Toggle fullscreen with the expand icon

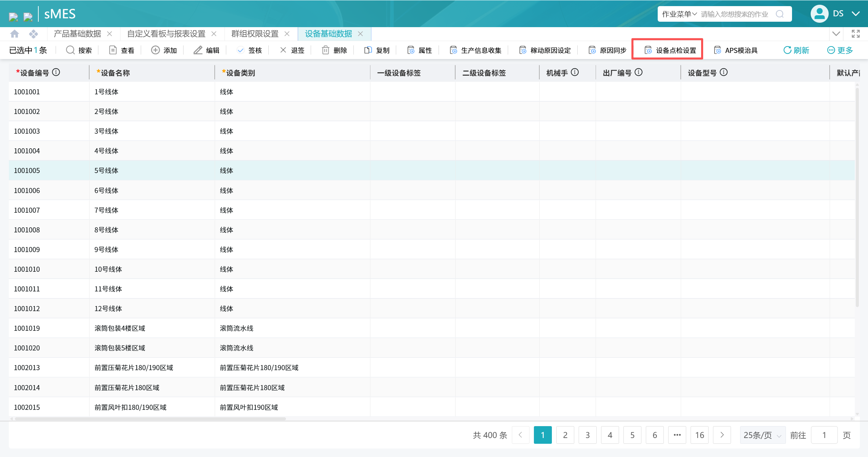click(x=855, y=34)
